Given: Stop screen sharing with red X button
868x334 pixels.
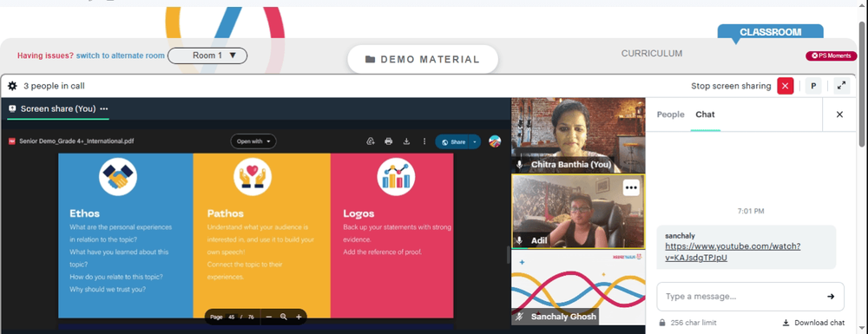Looking at the screenshot, I should [785, 86].
